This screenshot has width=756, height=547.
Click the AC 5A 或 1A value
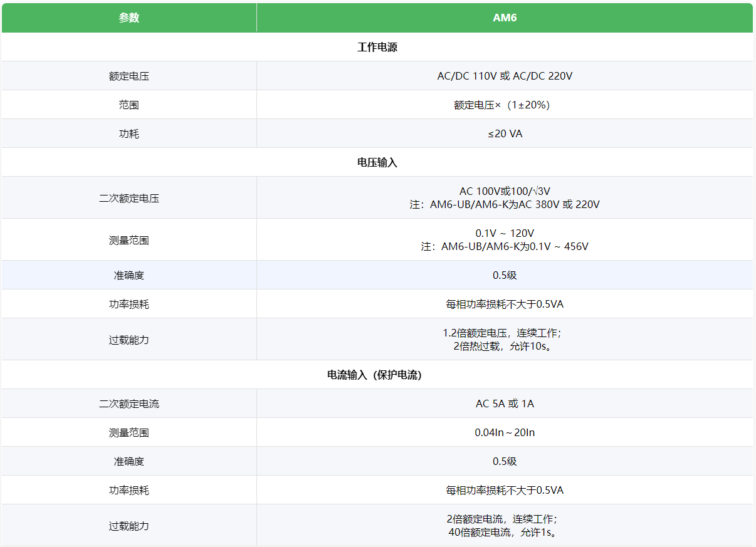coord(504,404)
